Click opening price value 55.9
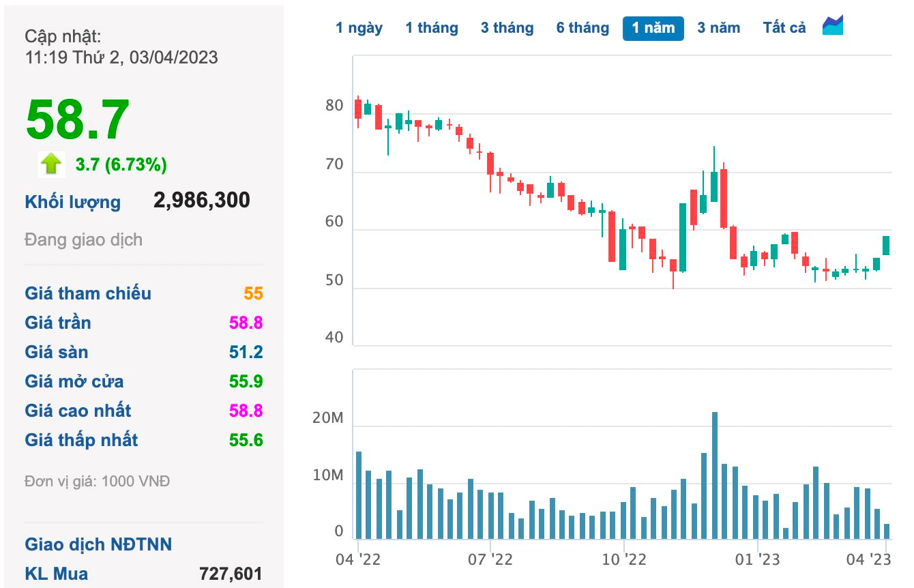 [x=246, y=382]
